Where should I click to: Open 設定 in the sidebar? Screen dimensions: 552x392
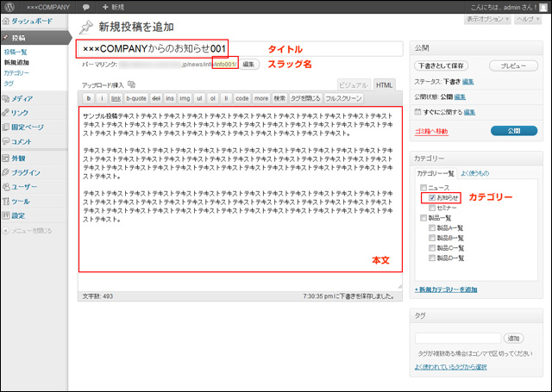click(18, 215)
